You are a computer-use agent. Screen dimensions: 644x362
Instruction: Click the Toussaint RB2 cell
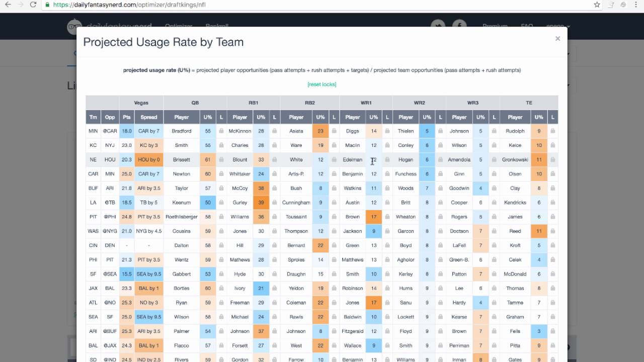[x=296, y=217]
